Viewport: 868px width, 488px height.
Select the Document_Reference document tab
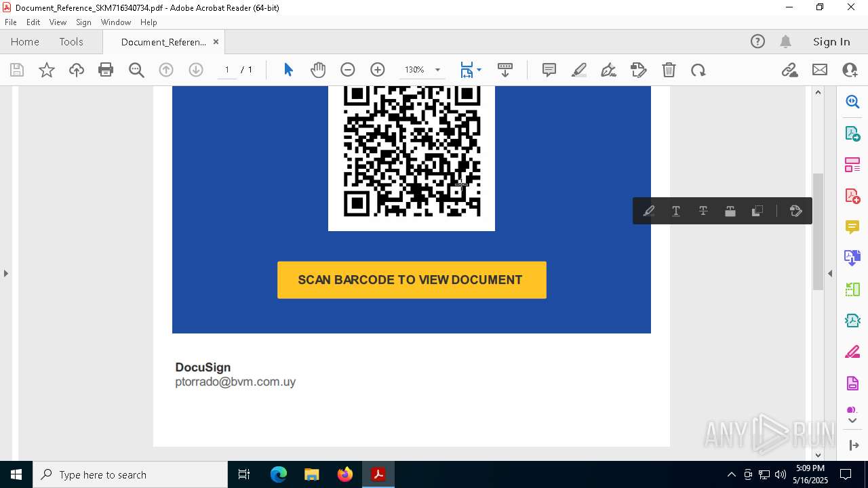pyautogui.click(x=163, y=42)
